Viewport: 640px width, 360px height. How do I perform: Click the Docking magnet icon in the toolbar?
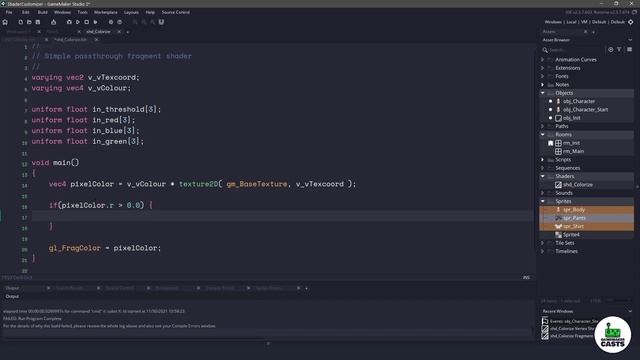click(x=161, y=22)
